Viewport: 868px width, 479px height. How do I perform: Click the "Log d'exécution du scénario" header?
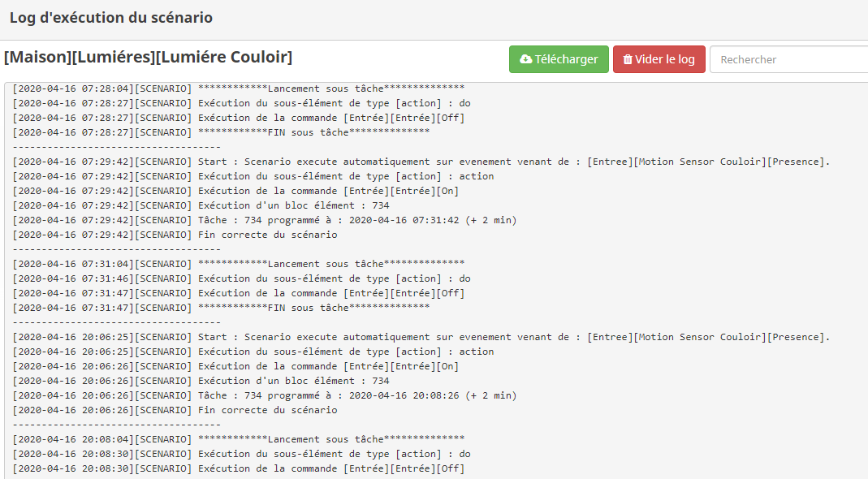pyautogui.click(x=111, y=16)
